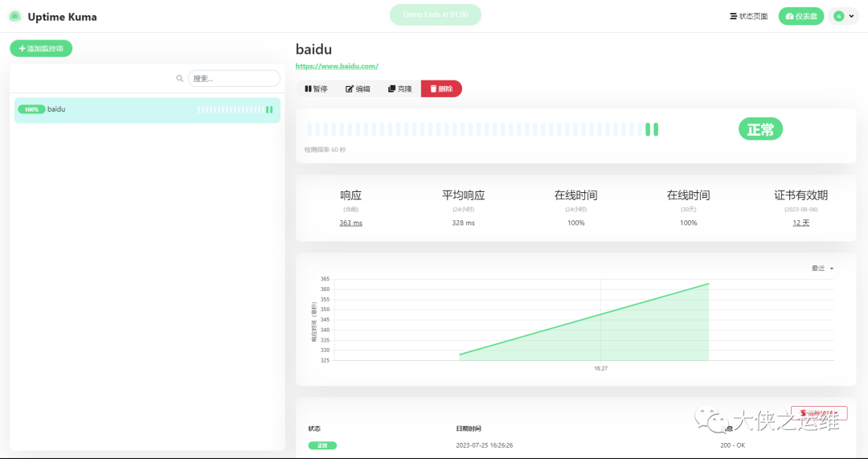This screenshot has height=459, width=868.
Task: Click the Demo Ends countdown badge
Action: (435, 14)
